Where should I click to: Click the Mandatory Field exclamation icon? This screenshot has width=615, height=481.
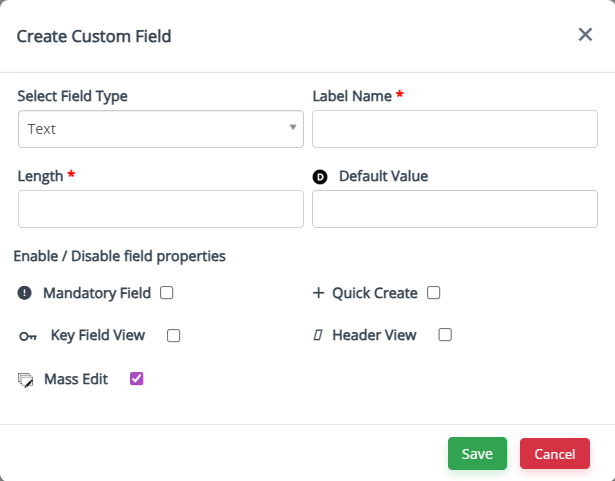pyautogui.click(x=24, y=293)
